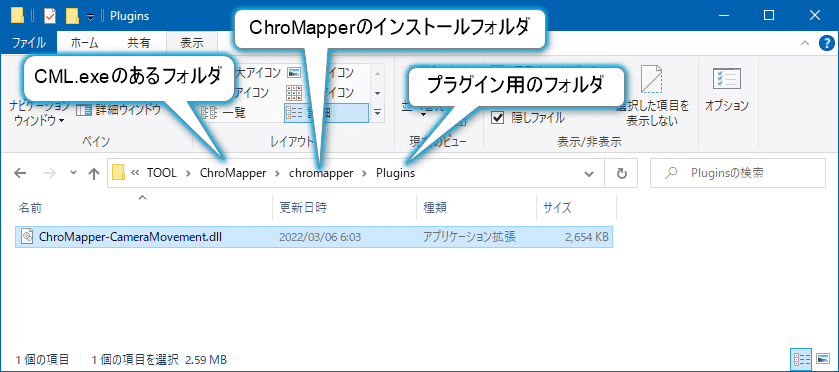
Task: Open the Help question mark icon
Action: (827, 43)
